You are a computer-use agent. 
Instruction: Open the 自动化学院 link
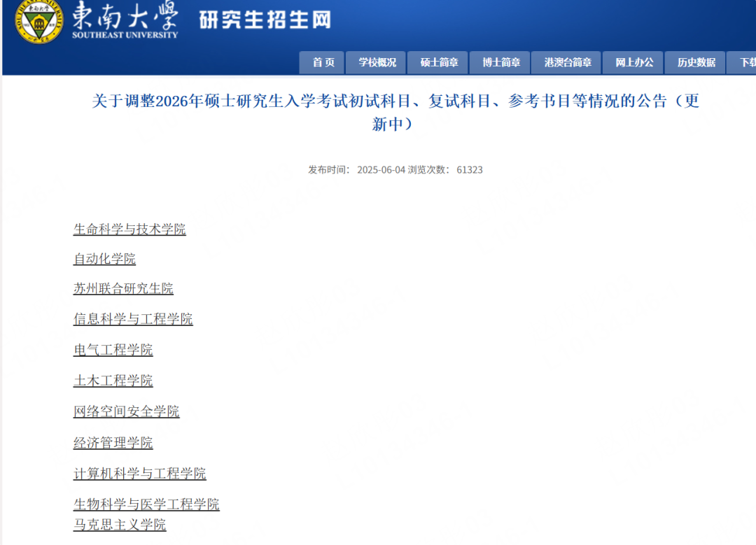pos(104,259)
